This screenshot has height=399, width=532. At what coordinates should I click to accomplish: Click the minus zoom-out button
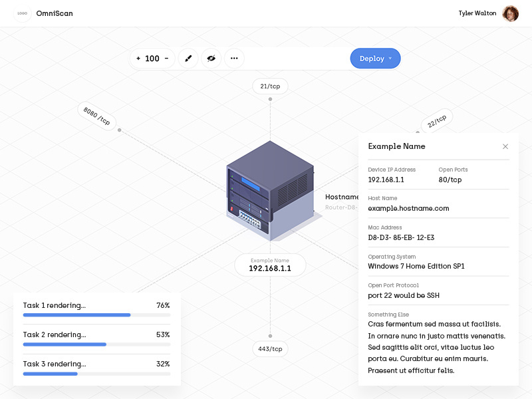coord(166,59)
